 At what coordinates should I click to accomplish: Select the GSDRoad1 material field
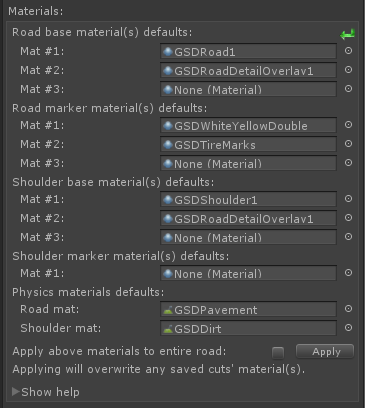point(248,51)
